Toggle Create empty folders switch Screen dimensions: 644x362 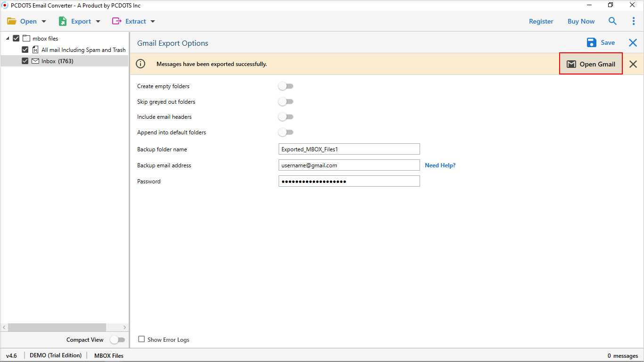point(286,86)
